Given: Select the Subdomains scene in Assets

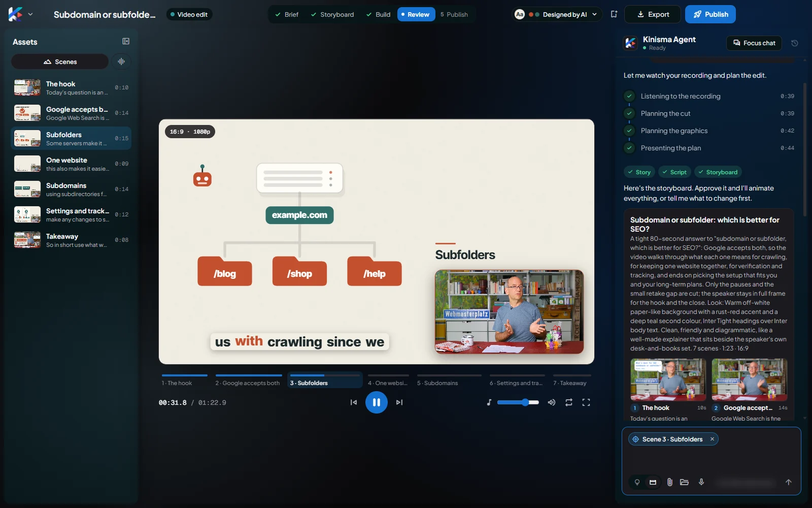Looking at the screenshot, I should tap(71, 189).
